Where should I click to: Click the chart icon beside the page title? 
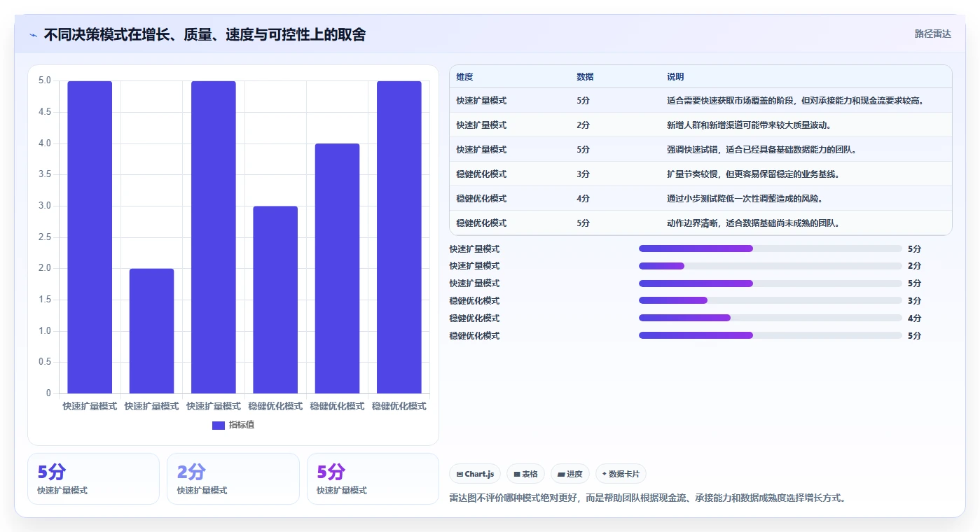(33, 35)
